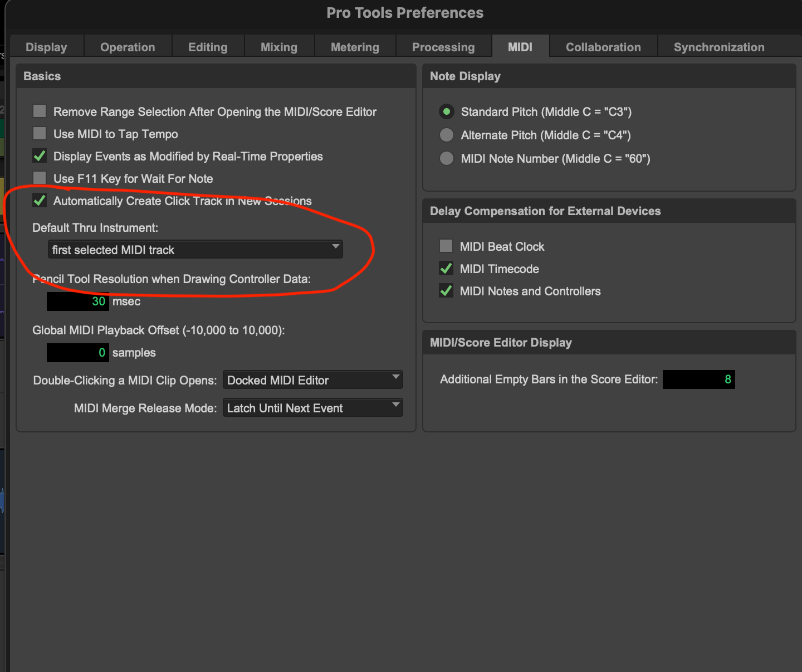The image size is (802, 672).
Task: Enable Use F11 Key for Wait For Note
Action: [40, 178]
